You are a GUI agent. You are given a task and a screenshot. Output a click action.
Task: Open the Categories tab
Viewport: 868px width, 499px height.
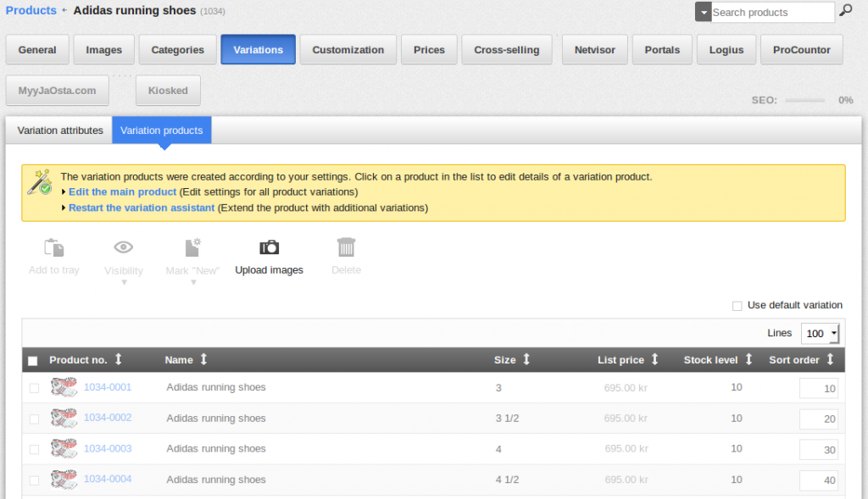[x=178, y=50]
